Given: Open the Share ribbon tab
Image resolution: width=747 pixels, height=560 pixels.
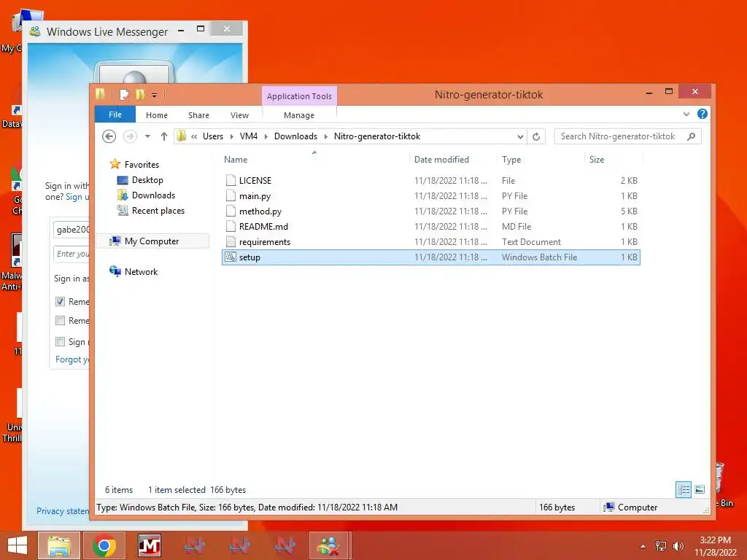Looking at the screenshot, I should point(198,115).
